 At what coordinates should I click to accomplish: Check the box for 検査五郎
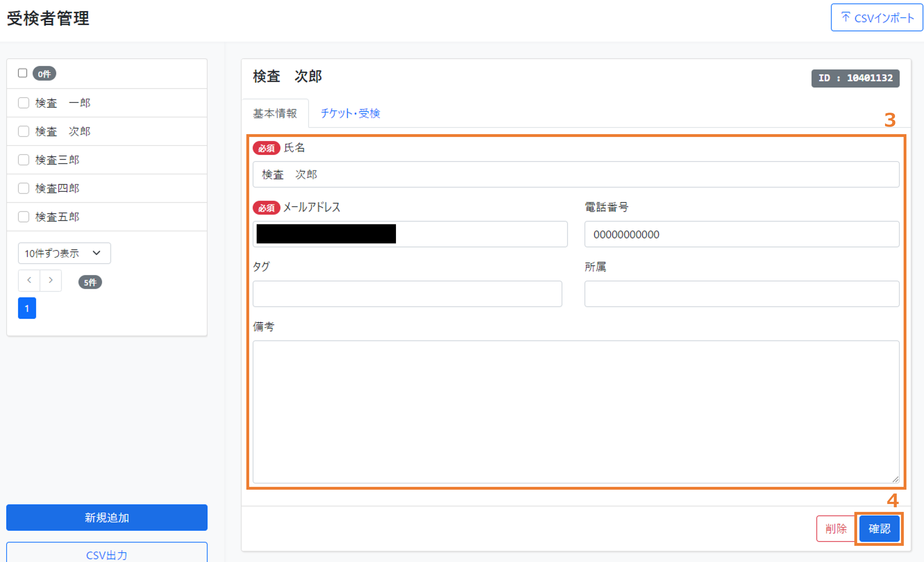24,217
